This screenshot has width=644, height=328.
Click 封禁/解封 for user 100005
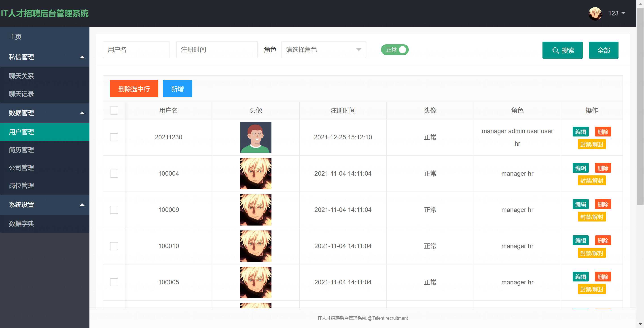pos(591,290)
